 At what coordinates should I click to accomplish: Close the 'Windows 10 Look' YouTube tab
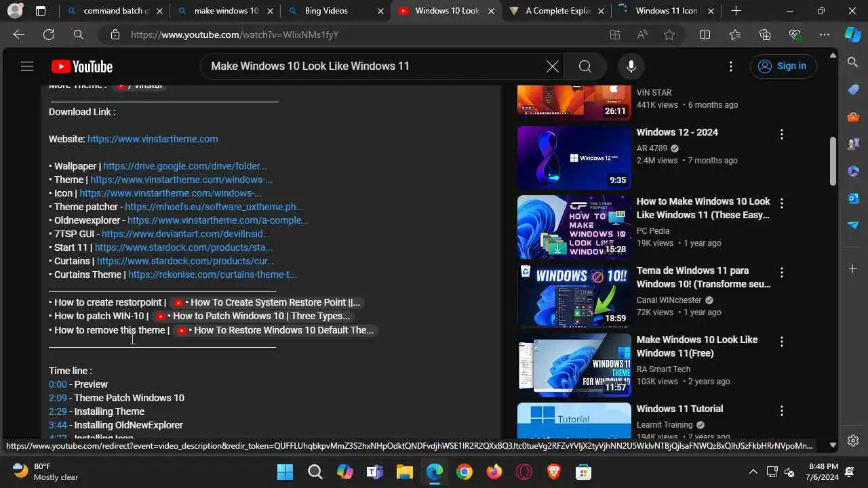[491, 11]
